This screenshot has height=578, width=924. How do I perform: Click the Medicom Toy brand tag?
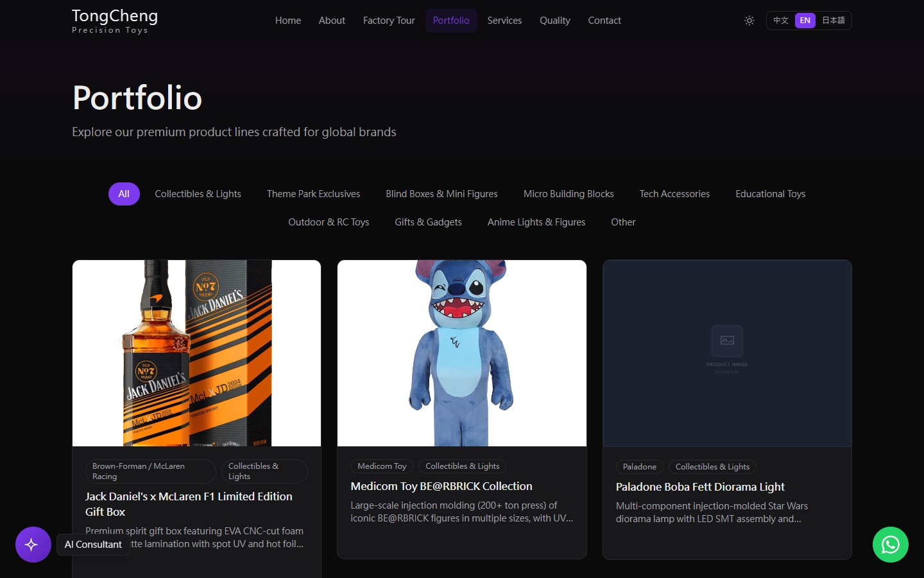382,466
